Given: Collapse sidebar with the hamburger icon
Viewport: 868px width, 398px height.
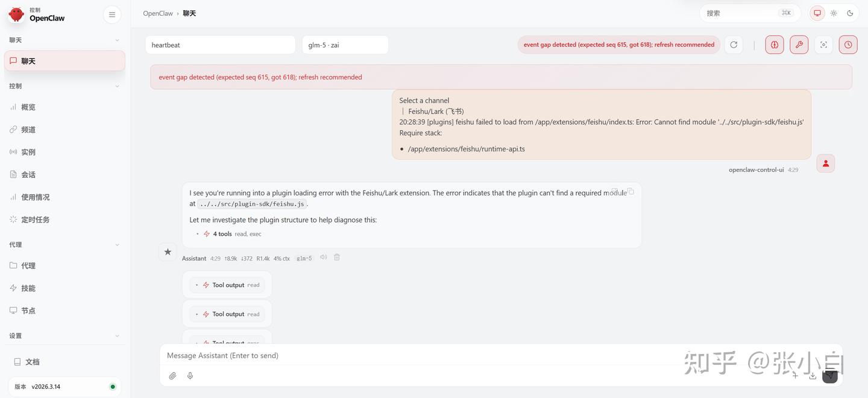Looking at the screenshot, I should 112,14.
